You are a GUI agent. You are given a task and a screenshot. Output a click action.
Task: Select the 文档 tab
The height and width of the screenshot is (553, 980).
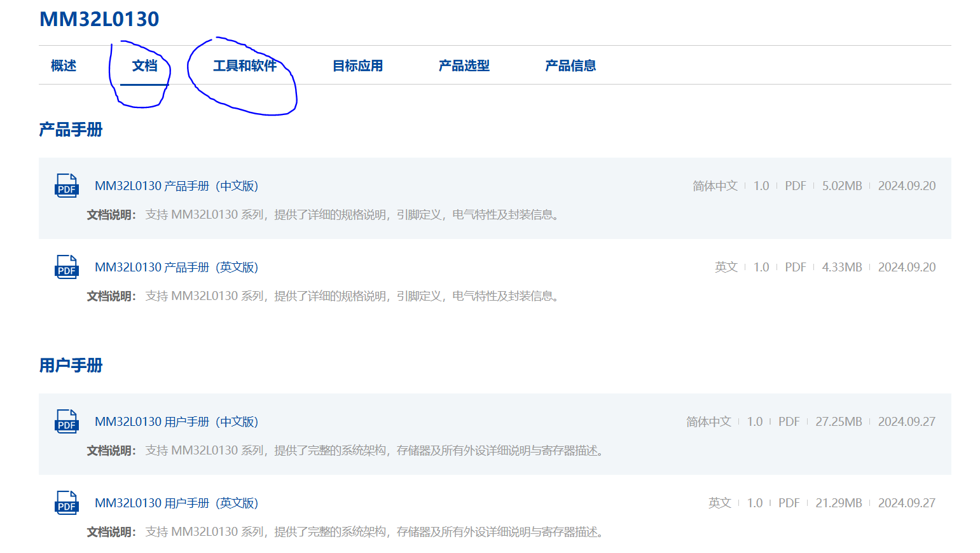tap(144, 65)
